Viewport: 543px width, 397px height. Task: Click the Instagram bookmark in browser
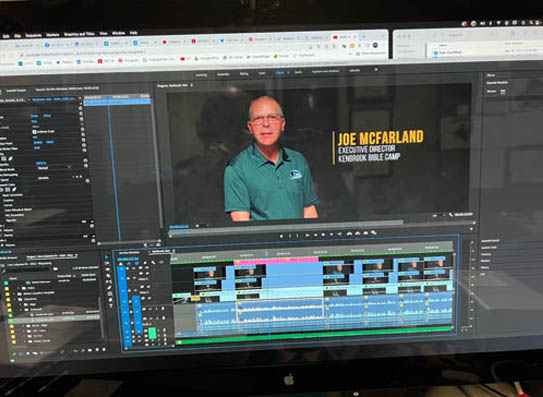tap(129, 61)
